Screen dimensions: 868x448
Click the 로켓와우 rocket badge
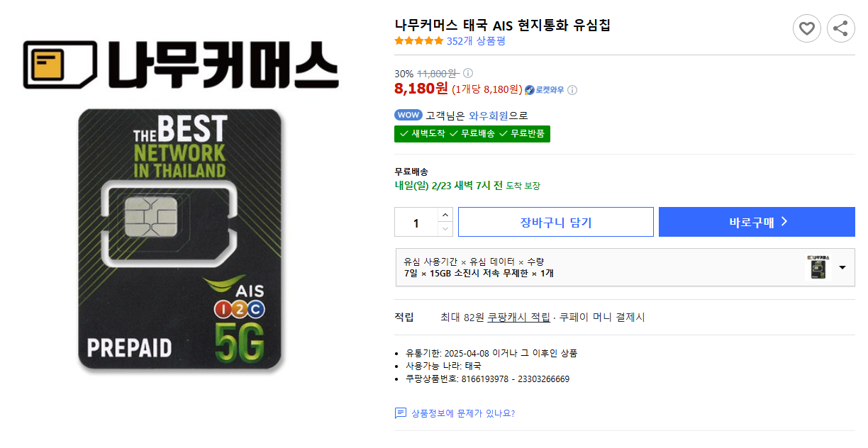545,90
